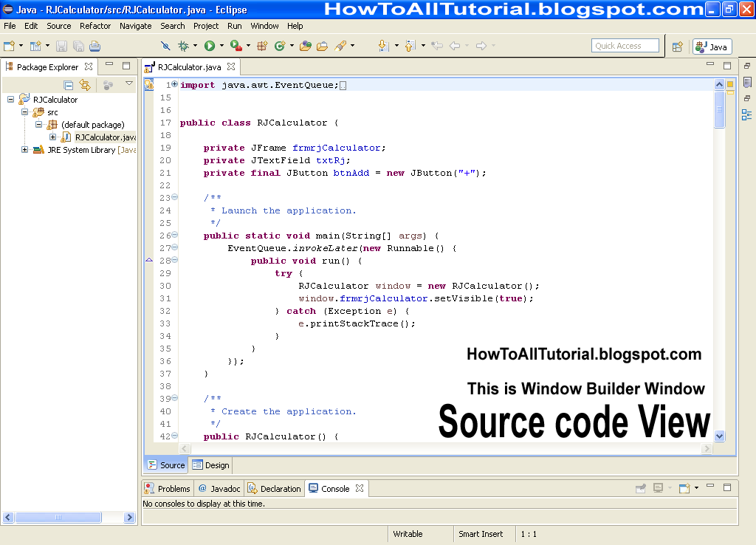Open the Run button dropdown arrow

pos(221,46)
